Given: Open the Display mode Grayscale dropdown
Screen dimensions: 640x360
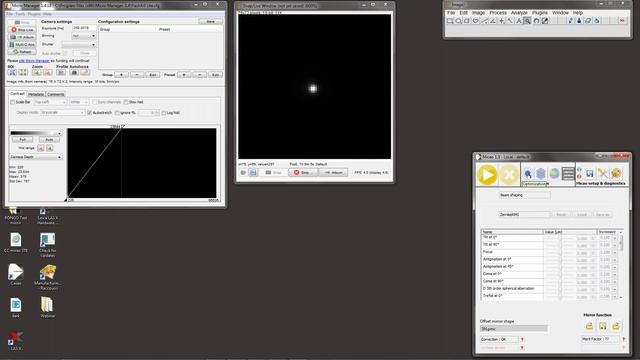Looking at the screenshot, I should tap(62, 113).
